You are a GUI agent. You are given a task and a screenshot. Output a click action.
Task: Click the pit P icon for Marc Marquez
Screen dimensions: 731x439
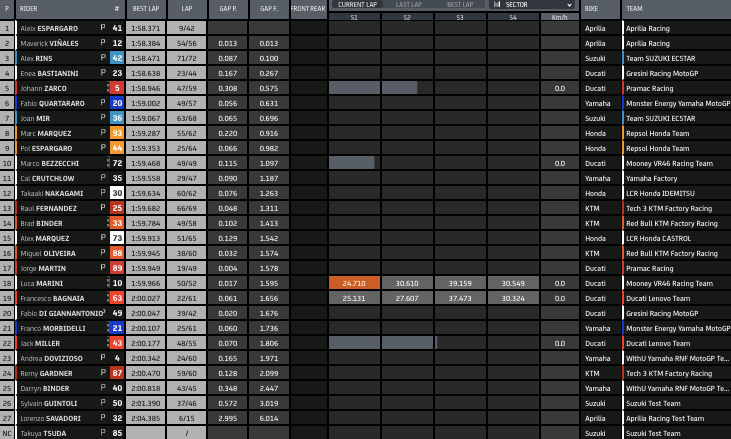point(103,132)
